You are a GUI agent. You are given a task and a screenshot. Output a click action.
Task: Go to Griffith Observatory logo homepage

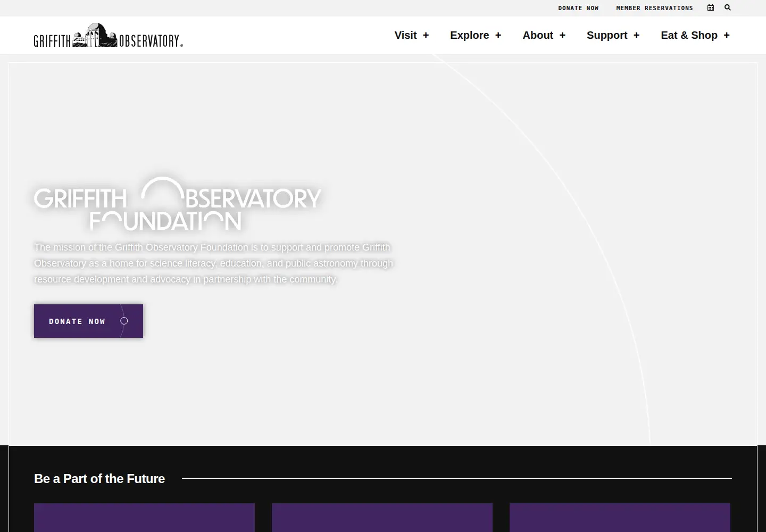point(109,35)
